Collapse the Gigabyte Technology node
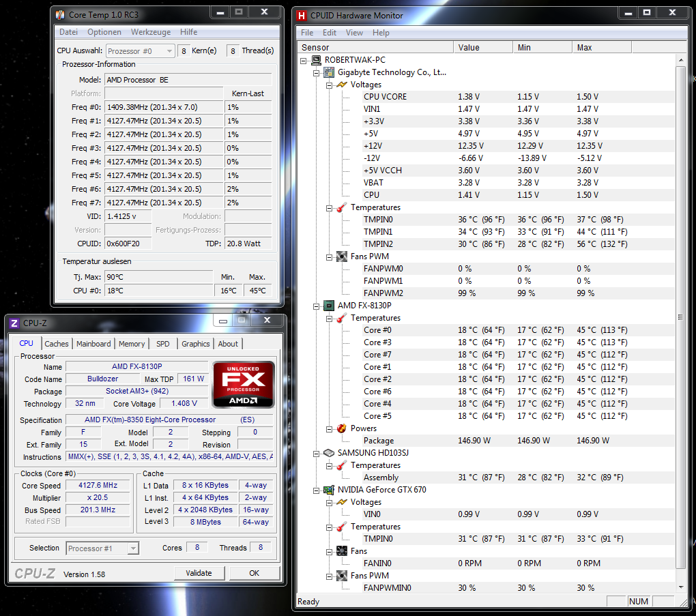 click(317, 73)
